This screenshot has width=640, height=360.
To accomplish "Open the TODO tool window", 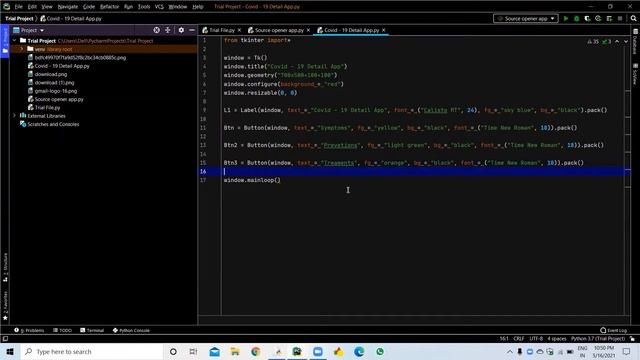I will click(x=62, y=330).
